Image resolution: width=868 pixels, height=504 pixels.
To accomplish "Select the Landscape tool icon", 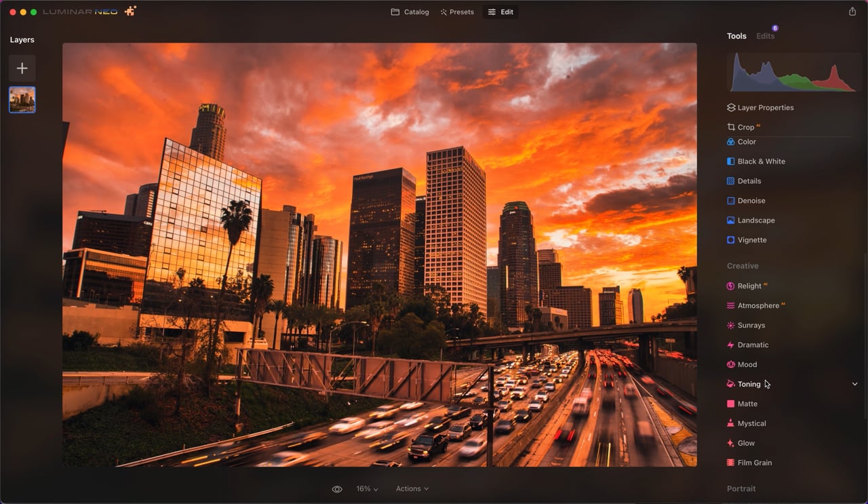I will pos(730,220).
